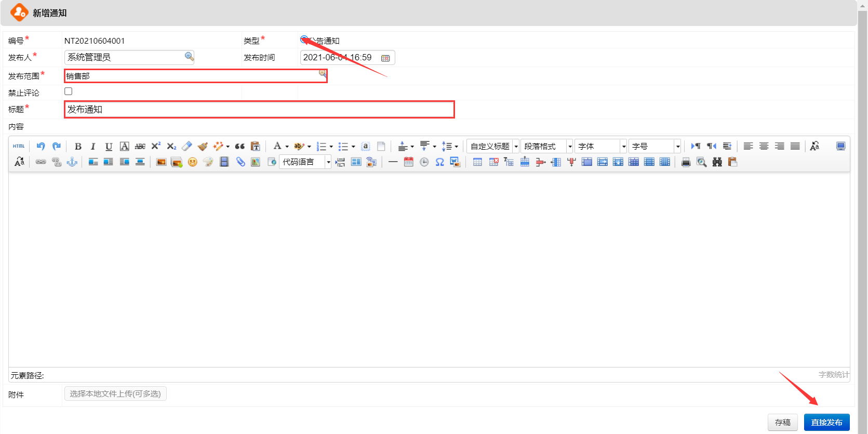Insert a table into content

pyautogui.click(x=477, y=162)
